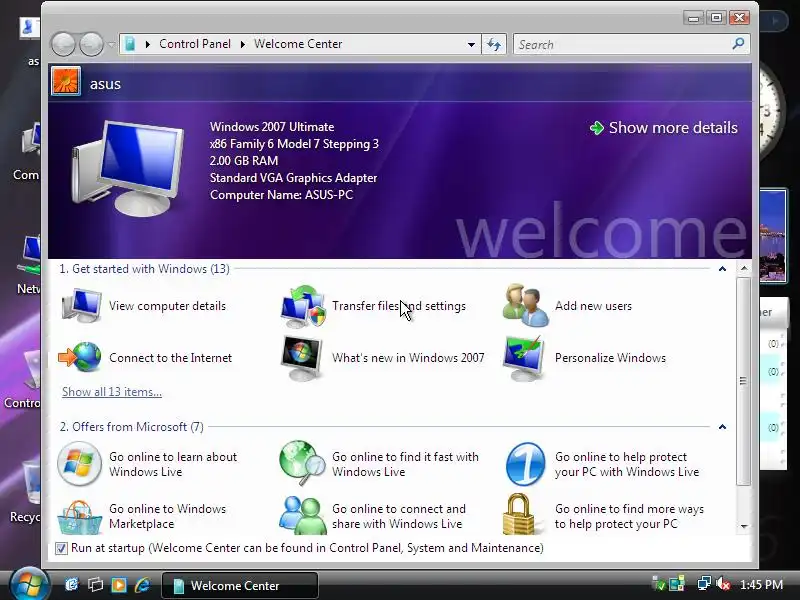Click the scrollbar down arrow
Viewport: 800px width, 600px height.
pyautogui.click(x=744, y=526)
